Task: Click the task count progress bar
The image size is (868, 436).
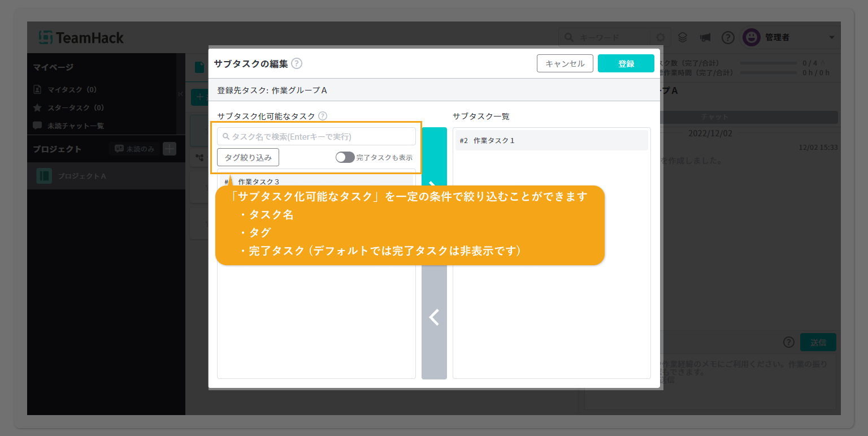Action: [768, 63]
